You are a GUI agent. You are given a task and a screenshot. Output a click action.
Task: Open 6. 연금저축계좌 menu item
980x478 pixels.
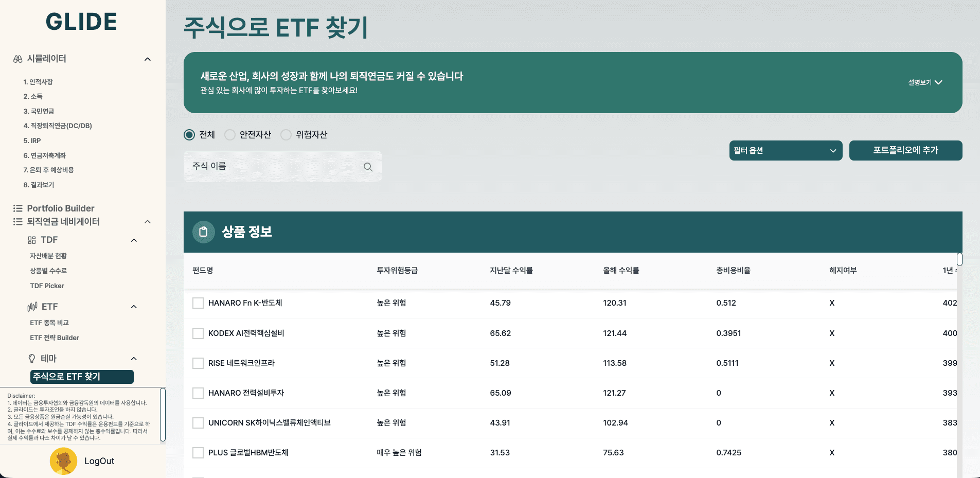point(45,155)
